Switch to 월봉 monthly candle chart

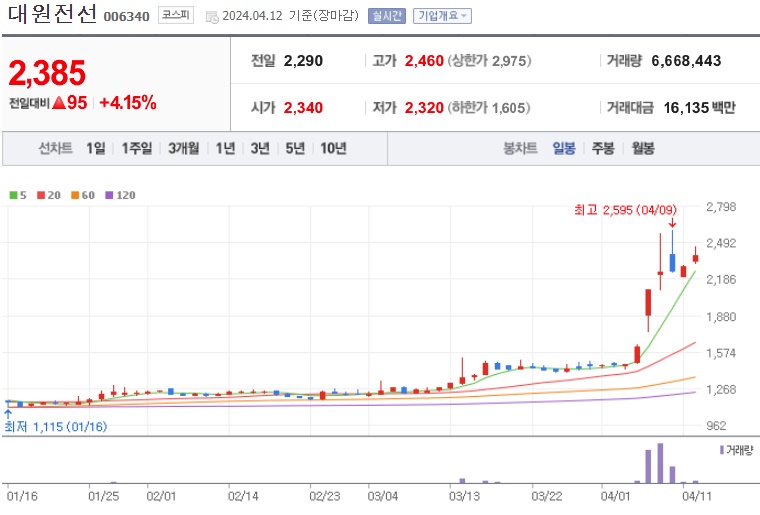[x=643, y=148]
